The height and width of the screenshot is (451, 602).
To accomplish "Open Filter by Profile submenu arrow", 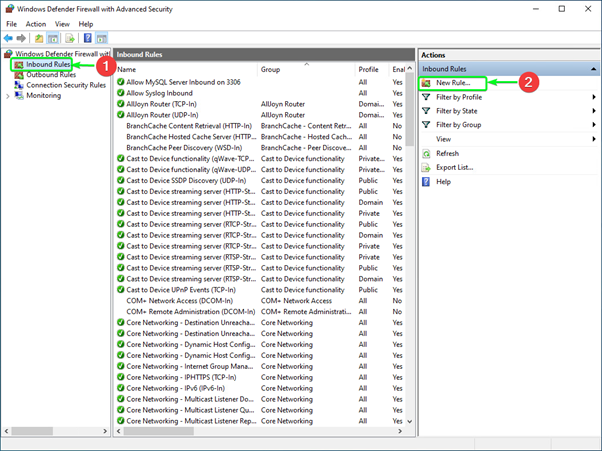I will (594, 97).
